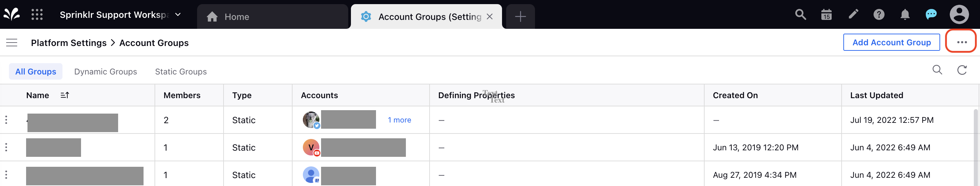Viewport: 980px width, 186px height.
Task: Click the pencil compose icon
Action: (853, 14)
